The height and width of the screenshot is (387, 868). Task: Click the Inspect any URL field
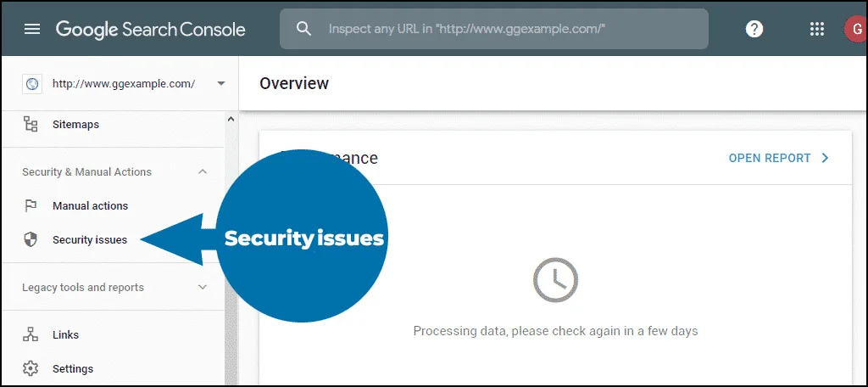494,29
